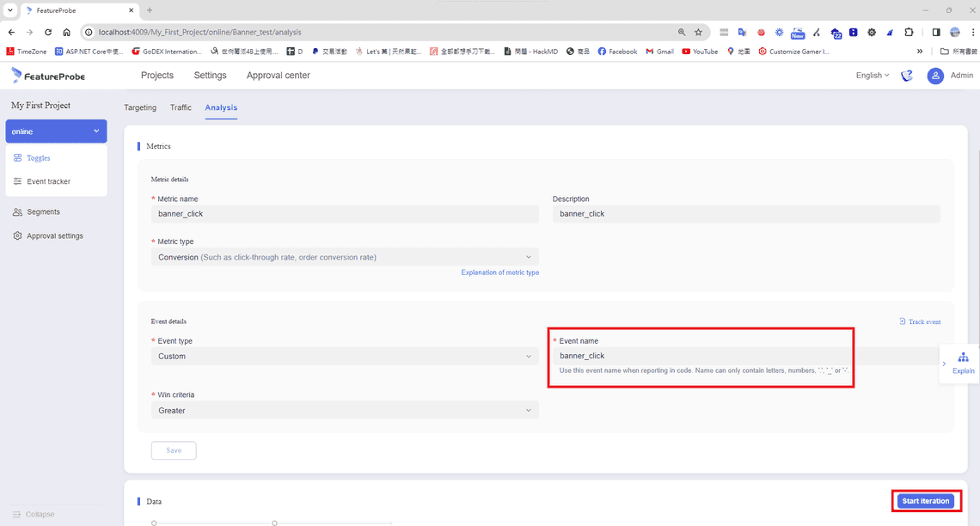Click the FeatureProbe logo
This screenshot has height=526, width=980.
tap(48, 76)
